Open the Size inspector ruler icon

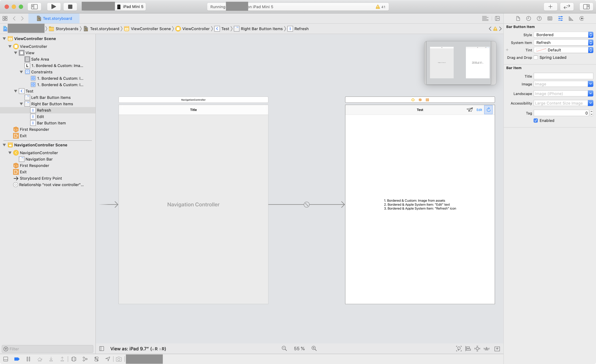tap(571, 18)
